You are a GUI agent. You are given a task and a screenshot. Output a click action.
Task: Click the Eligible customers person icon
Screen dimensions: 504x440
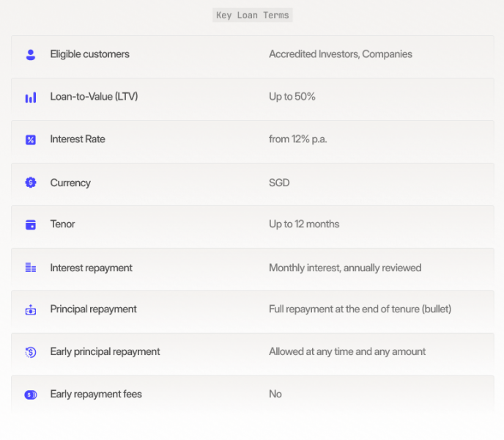click(x=31, y=54)
